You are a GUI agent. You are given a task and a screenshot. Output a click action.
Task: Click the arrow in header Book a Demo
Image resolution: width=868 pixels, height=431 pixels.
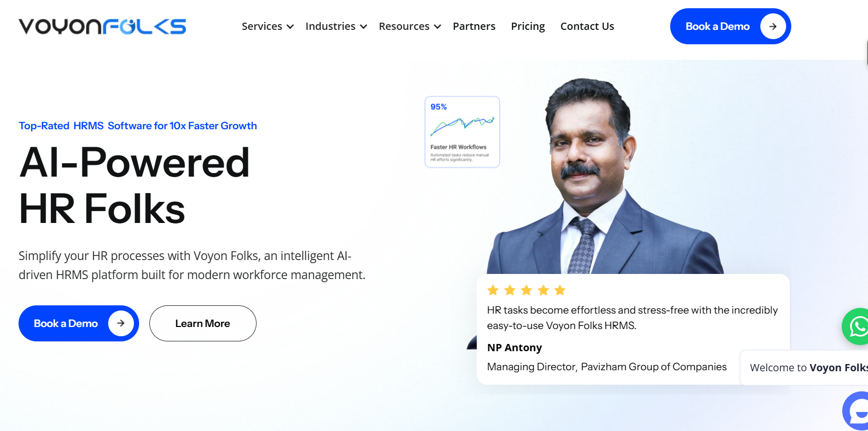point(773,26)
